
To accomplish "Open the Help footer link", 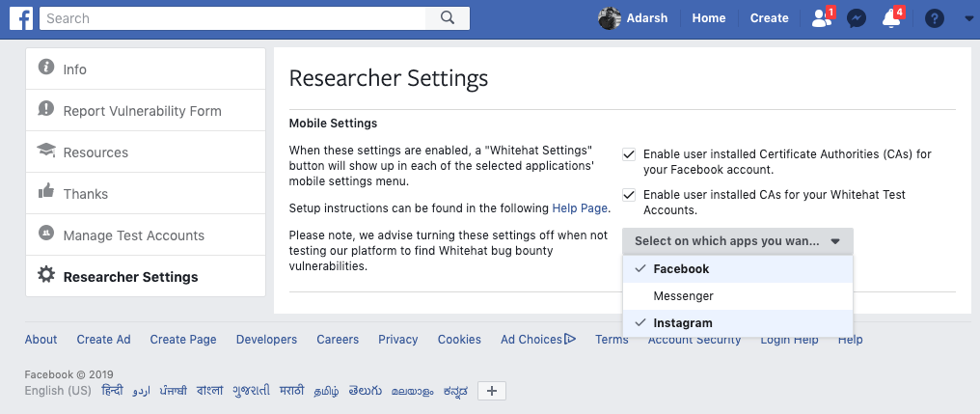I will tap(850, 340).
